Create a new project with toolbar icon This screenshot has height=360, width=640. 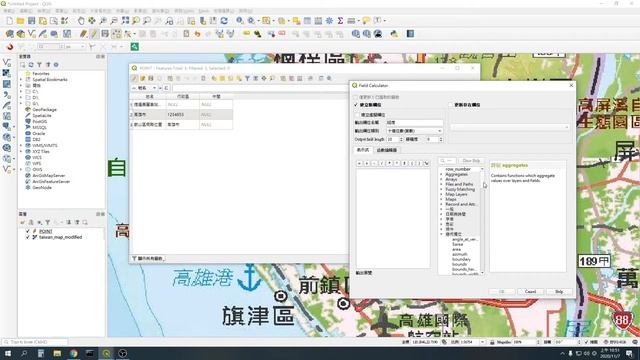pos(10,21)
